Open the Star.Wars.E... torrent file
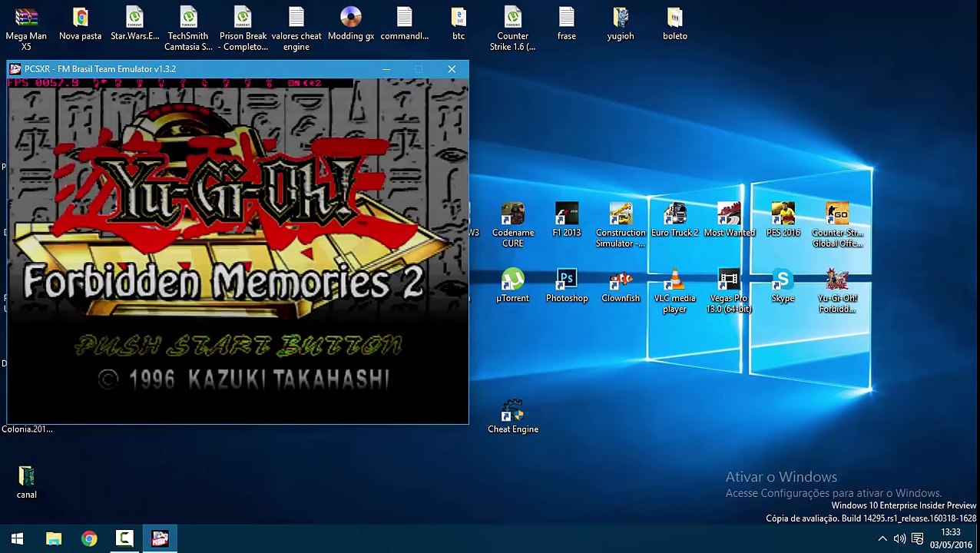The image size is (980, 553). click(134, 17)
